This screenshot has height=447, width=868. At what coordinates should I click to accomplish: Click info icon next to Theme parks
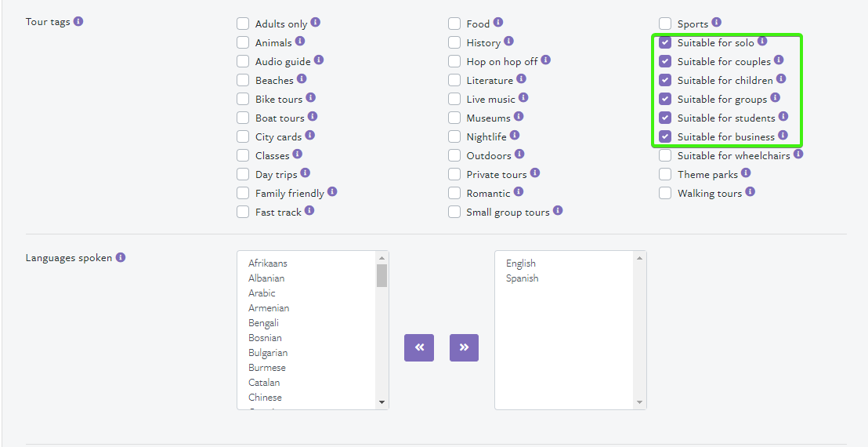click(747, 173)
